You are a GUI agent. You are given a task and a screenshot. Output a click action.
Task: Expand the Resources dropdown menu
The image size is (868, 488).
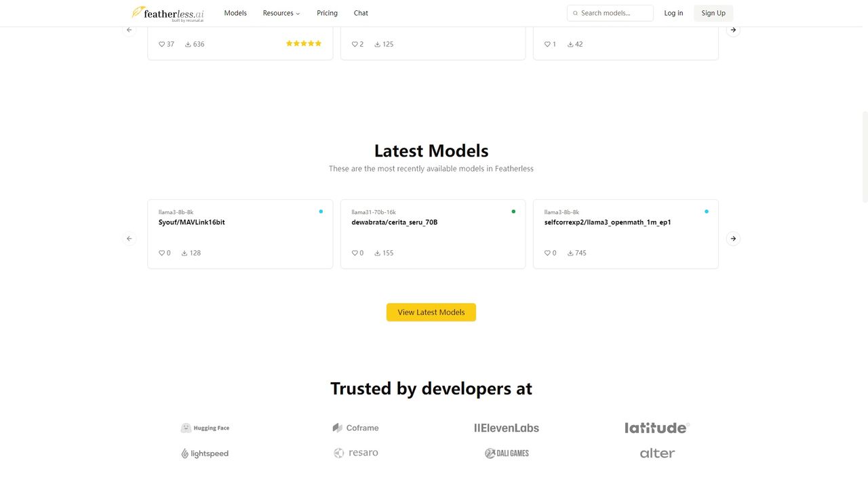click(x=281, y=13)
